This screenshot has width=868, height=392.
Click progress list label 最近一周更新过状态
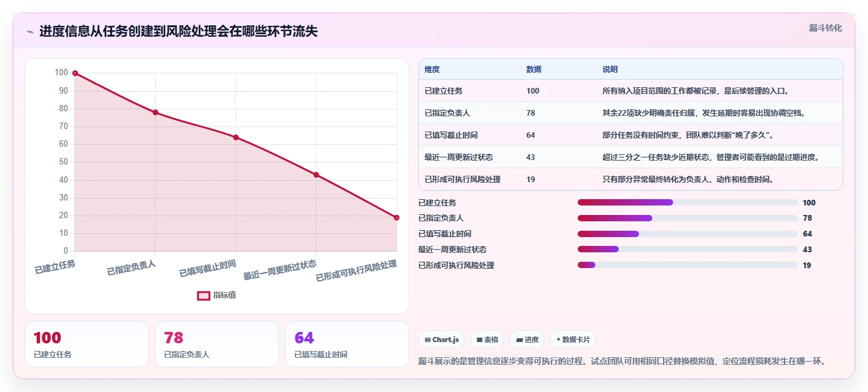coord(452,250)
